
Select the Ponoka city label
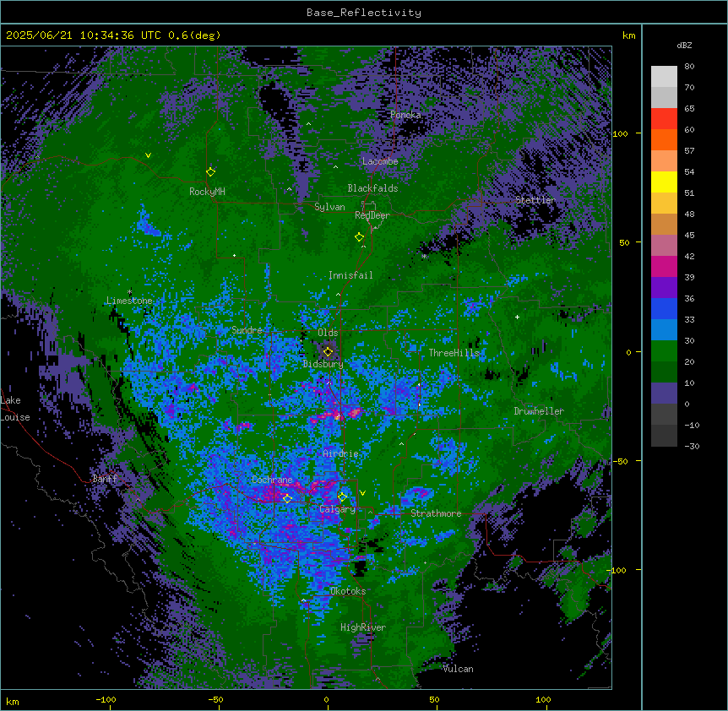point(405,115)
